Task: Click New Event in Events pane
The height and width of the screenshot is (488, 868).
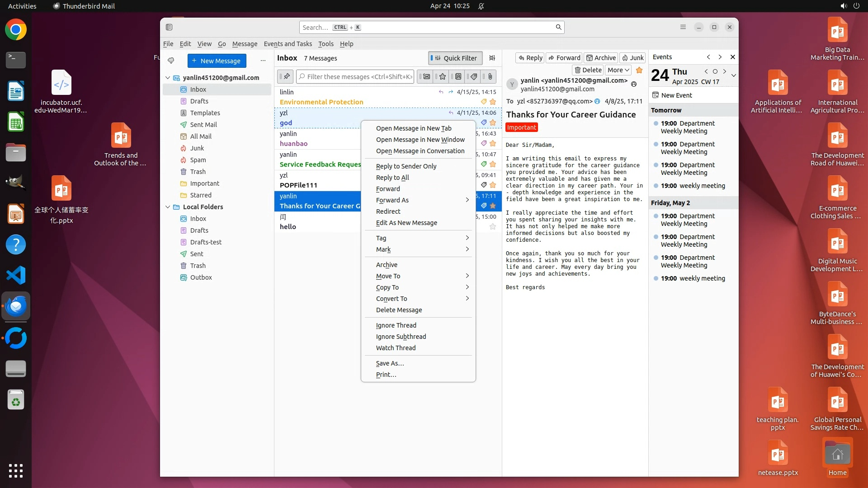Action: coord(676,95)
